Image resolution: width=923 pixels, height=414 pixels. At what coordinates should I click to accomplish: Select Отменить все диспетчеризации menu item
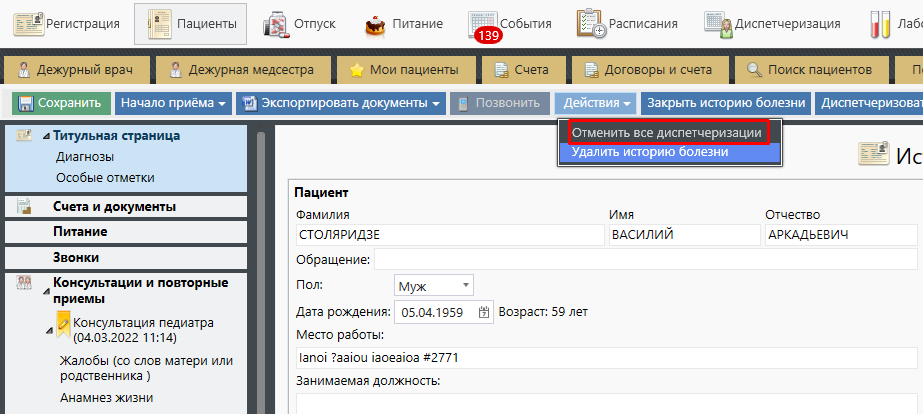(x=667, y=132)
